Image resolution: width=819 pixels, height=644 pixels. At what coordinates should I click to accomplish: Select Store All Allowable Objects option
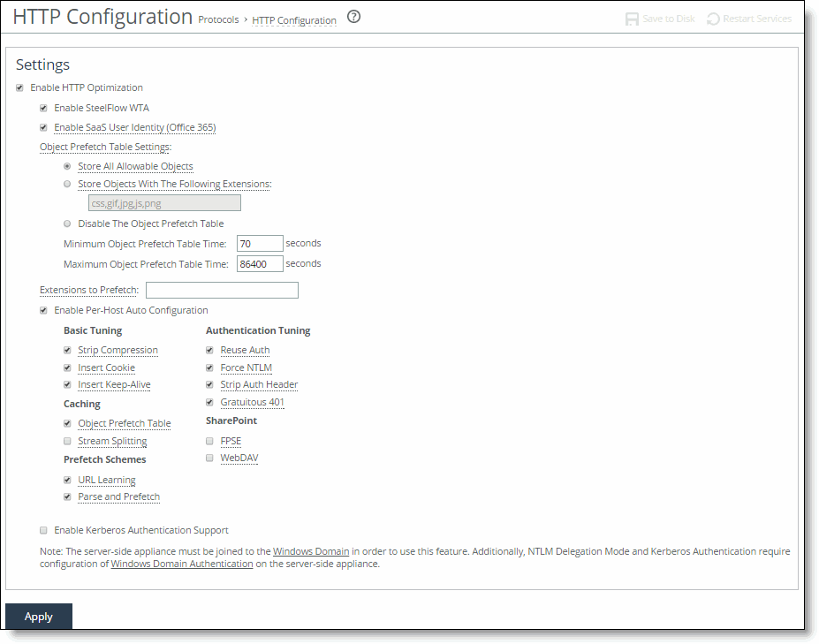(67, 166)
